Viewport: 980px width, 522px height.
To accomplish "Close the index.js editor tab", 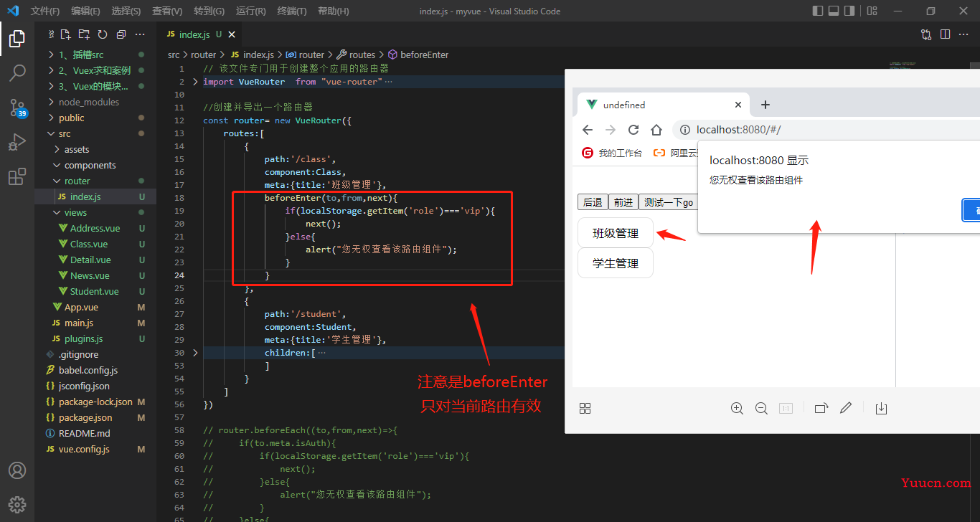I will [x=232, y=34].
